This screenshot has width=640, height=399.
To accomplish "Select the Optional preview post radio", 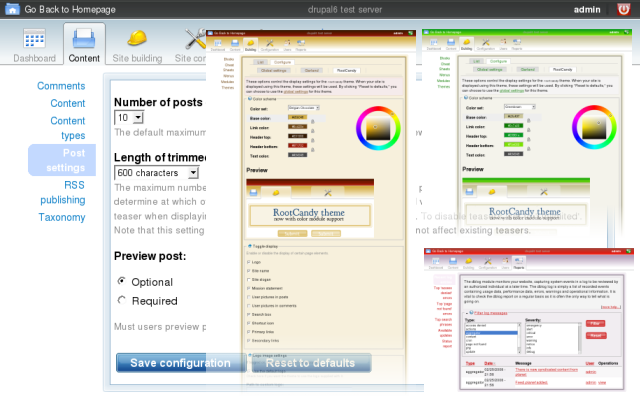I will click(122, 281).
